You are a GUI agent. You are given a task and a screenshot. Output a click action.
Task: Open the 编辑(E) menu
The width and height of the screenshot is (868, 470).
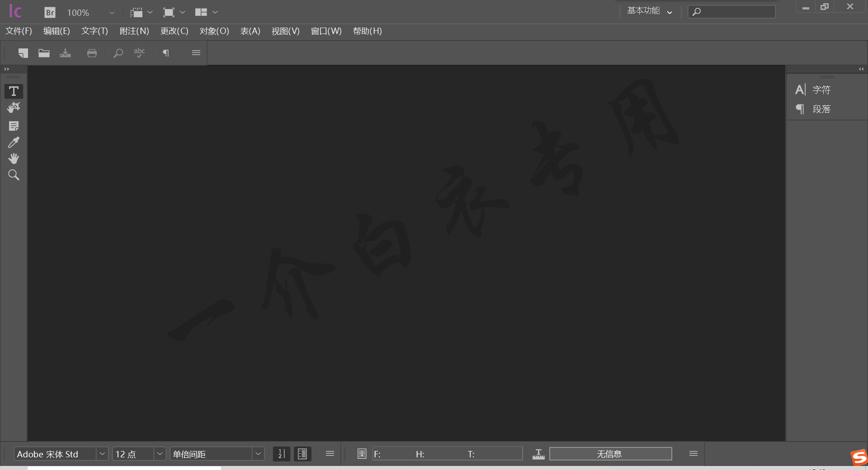[x=57, y=31]
